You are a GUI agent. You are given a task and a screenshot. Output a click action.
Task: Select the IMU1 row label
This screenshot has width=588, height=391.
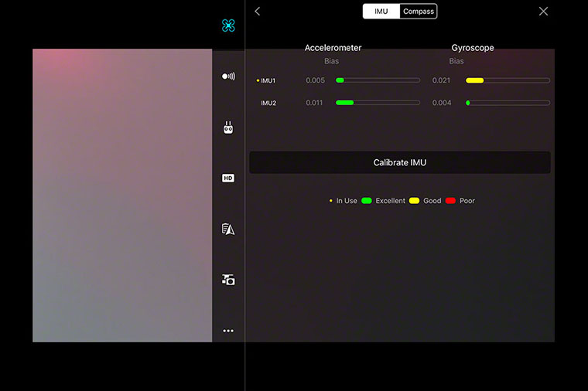click(x=268, y=80)
